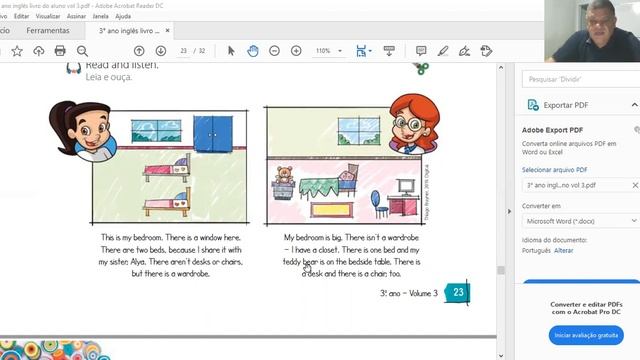Go to next page arrow
Image resolution: width=640 pixels, height=360 pixels.
161,51
